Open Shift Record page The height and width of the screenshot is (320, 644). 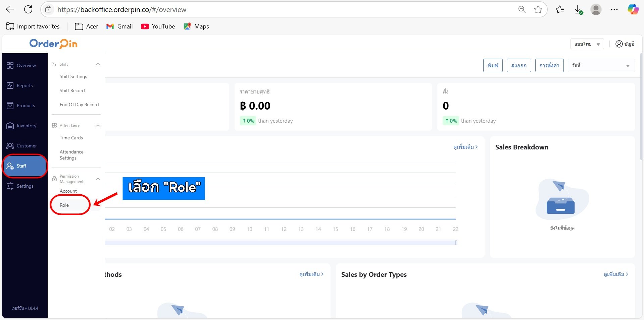72,90
